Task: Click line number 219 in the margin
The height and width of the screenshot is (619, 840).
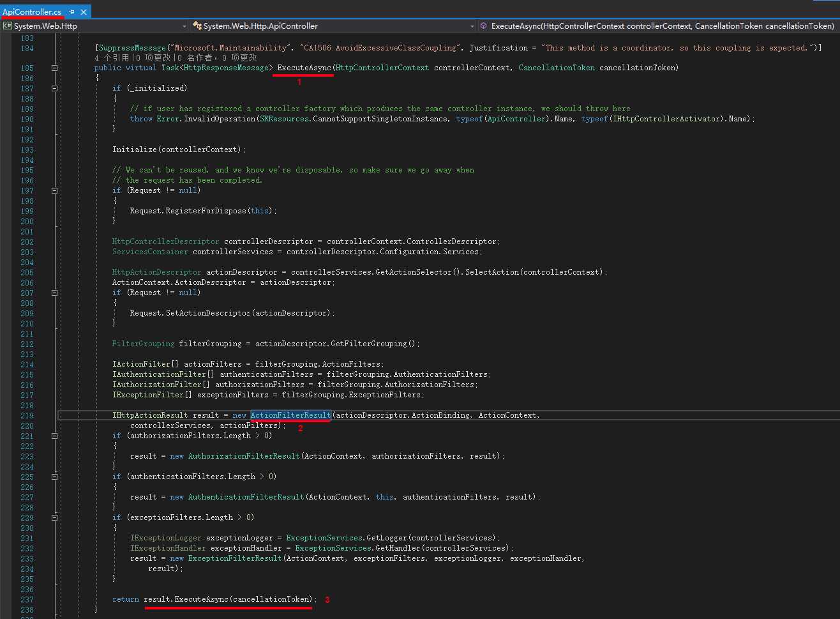Action: (27, 415)
